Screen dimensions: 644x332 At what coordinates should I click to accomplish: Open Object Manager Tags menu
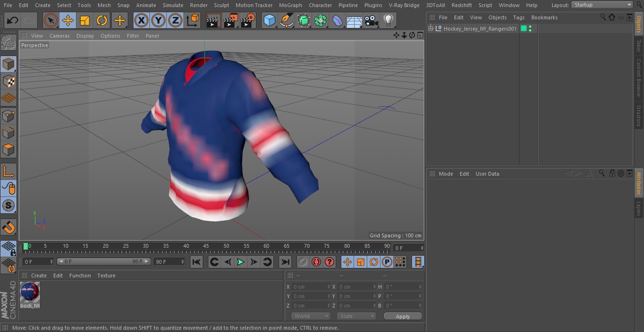tap(519, 17)
